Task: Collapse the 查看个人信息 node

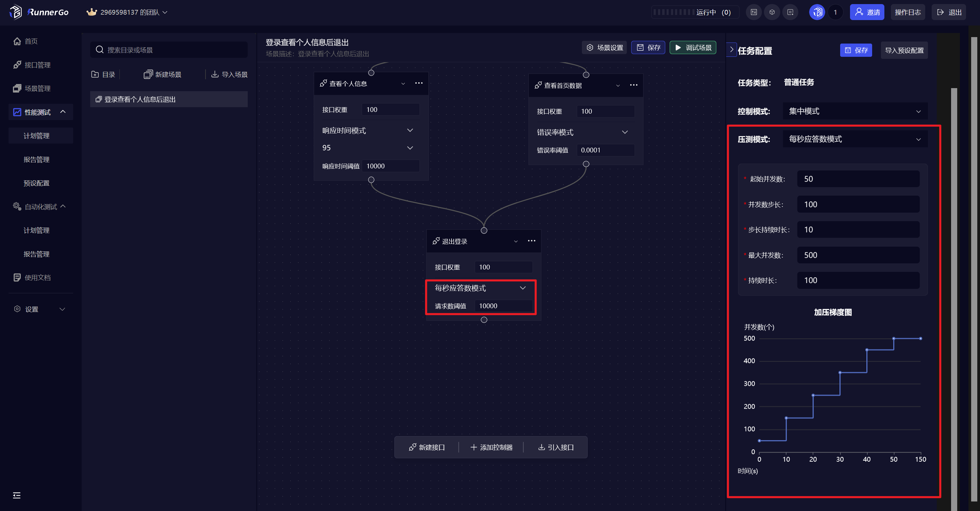Action: click(403, 84)
